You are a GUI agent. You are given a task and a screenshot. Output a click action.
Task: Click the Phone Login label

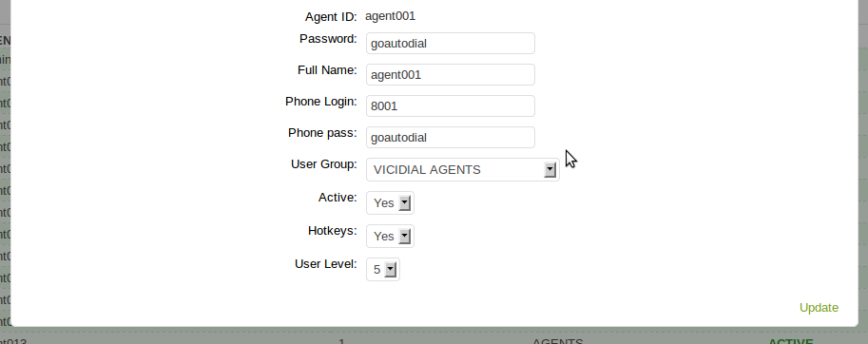point(321,102)
